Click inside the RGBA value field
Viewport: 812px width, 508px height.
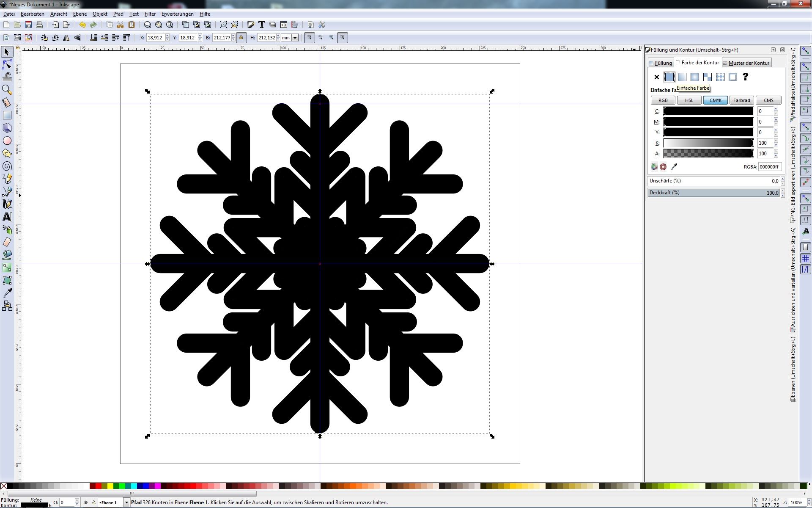pos(771,167)
